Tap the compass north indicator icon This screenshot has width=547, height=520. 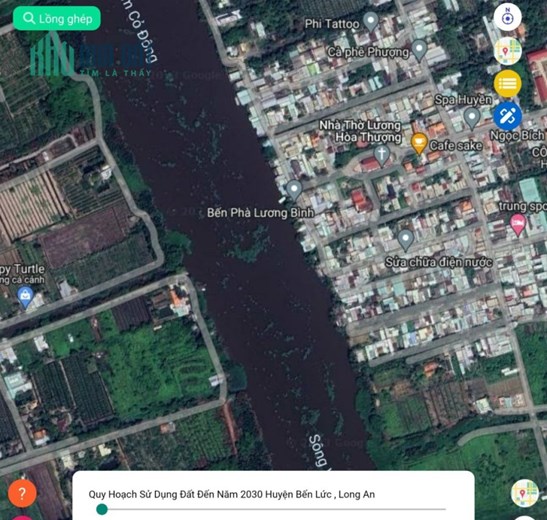click(508, 17)
